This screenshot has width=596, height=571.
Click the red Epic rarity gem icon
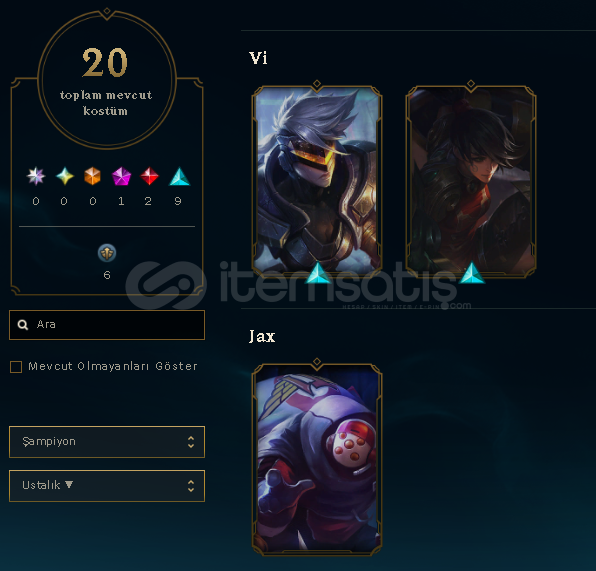[x=149, y=176]
